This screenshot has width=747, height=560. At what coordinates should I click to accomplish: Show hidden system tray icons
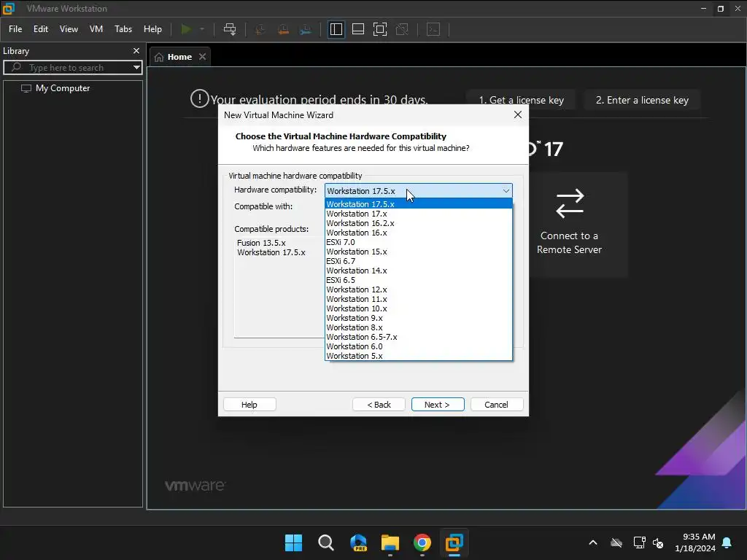pos(593,542)
